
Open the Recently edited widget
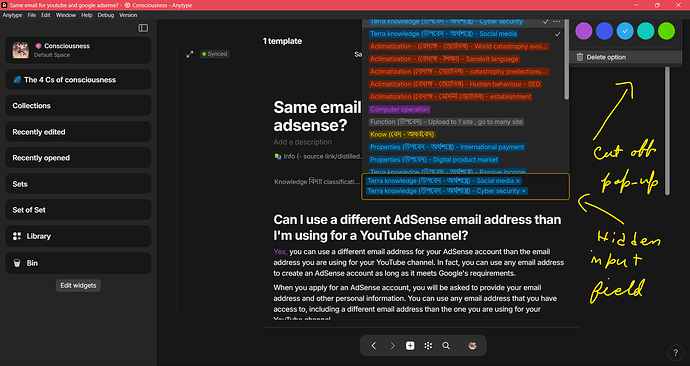pyautogui.click(x=78, y=132)
